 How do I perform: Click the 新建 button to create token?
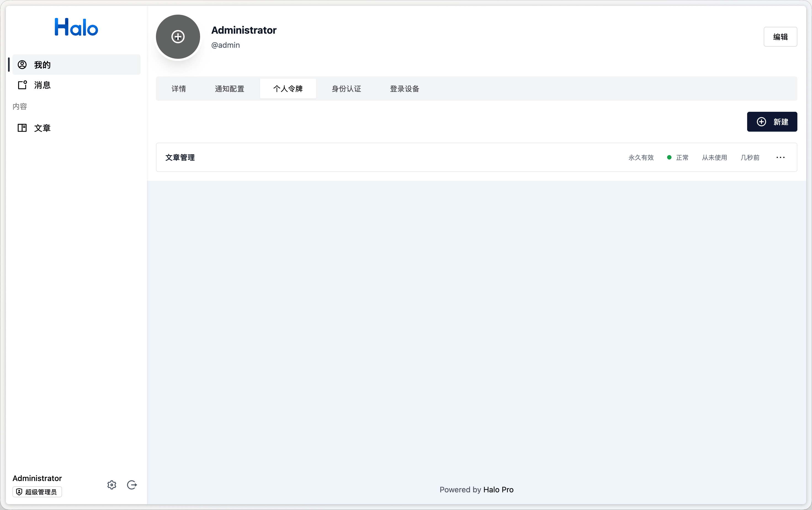(x=772, y=122)
